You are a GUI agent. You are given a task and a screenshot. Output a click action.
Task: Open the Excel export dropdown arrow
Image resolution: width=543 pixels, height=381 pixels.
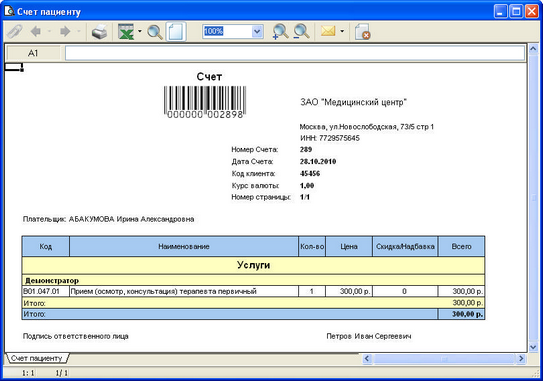click(140, 31)
